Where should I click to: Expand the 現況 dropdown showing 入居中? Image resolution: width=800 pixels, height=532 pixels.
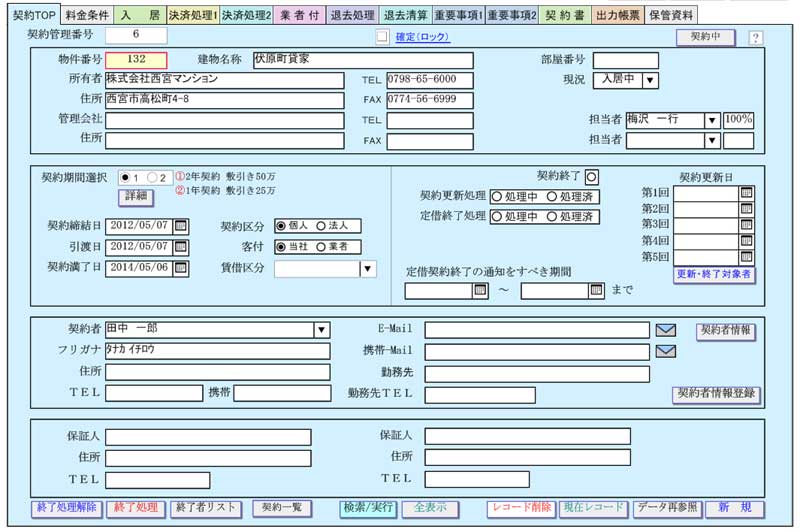649,81
